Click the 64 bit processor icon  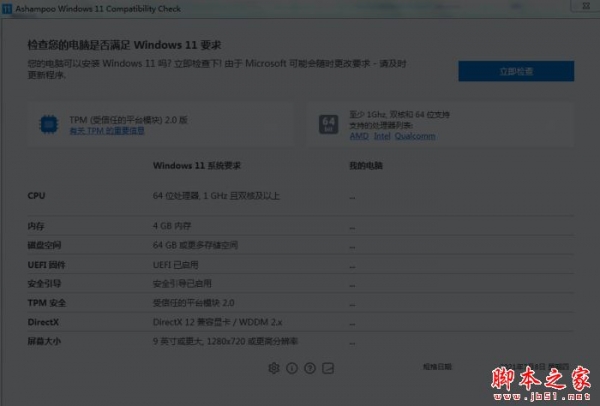[x=328, y=124]
